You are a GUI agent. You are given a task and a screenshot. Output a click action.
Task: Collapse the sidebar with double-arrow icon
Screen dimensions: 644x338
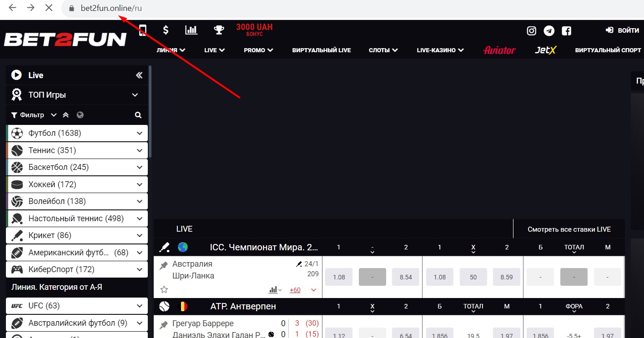tap(139, 75)
